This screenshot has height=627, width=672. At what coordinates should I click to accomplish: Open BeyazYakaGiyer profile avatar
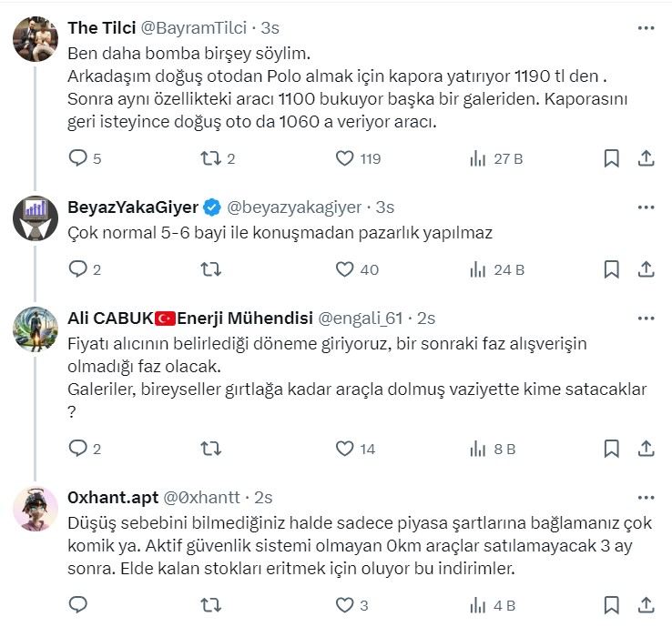coord(36,217)
